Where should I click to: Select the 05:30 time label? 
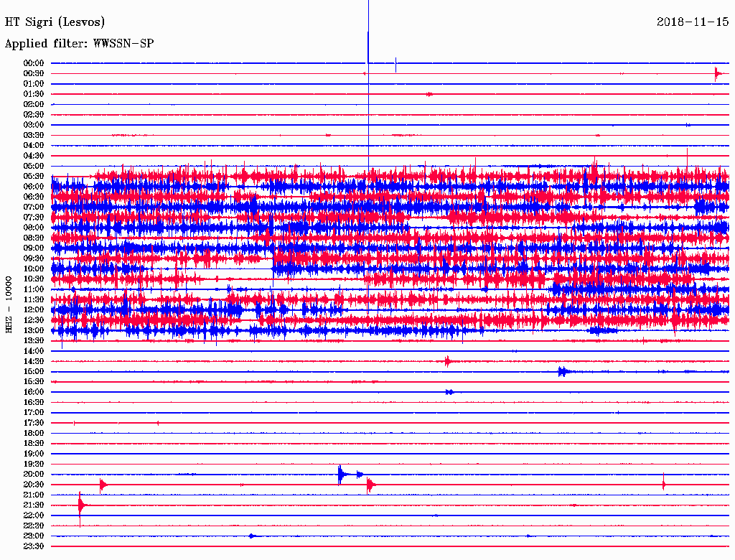(34, 177)
